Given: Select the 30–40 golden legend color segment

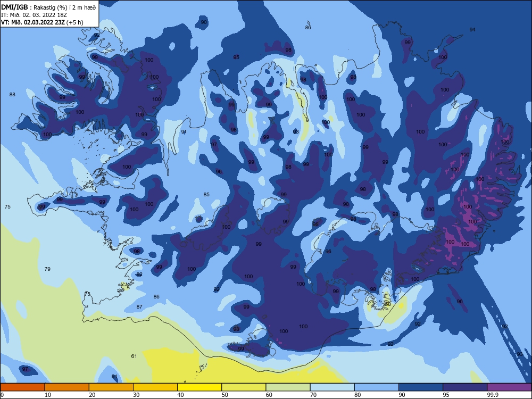Looking at the screenshot, I should click(155, 387).
